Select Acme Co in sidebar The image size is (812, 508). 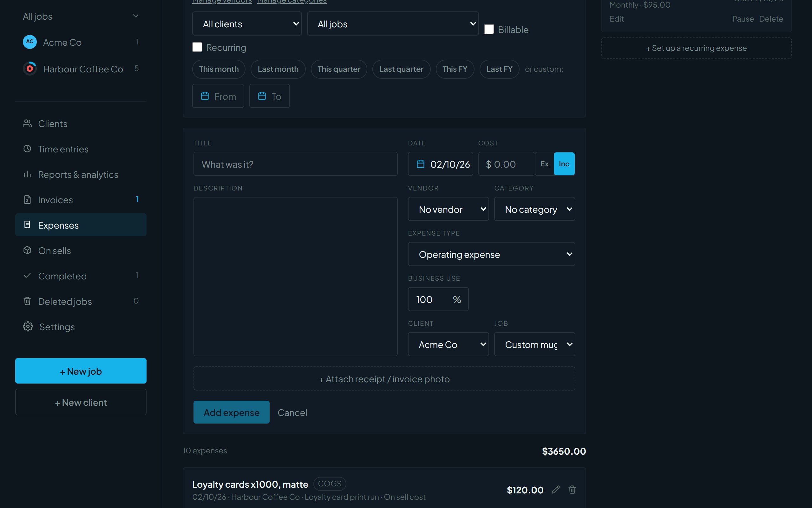click(x=81, y=42)
